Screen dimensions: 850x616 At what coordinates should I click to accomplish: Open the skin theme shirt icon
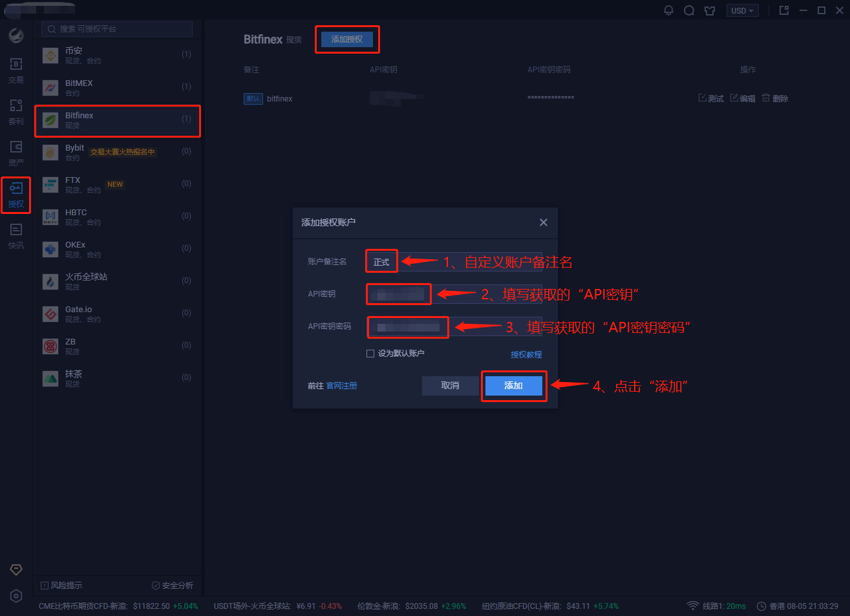(x=710, y=10)
